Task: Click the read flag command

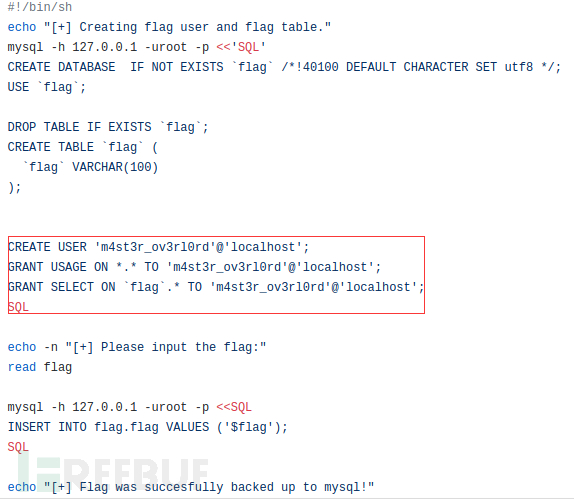Action: point(40,367)
